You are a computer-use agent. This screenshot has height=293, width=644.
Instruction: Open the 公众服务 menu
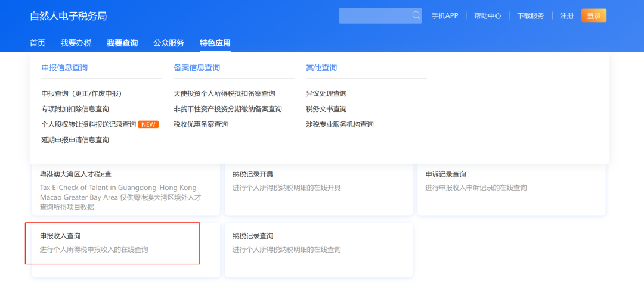click(x=169, y=43)
